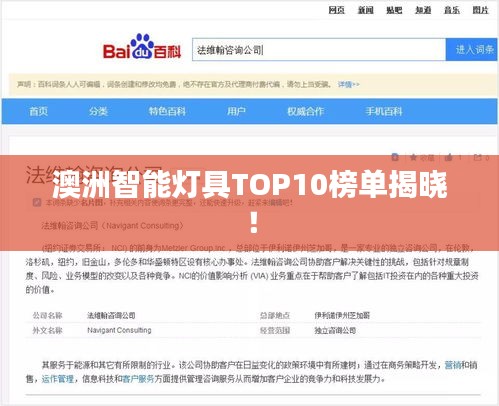Select the 首页 navigation tab

coord(39,111)
